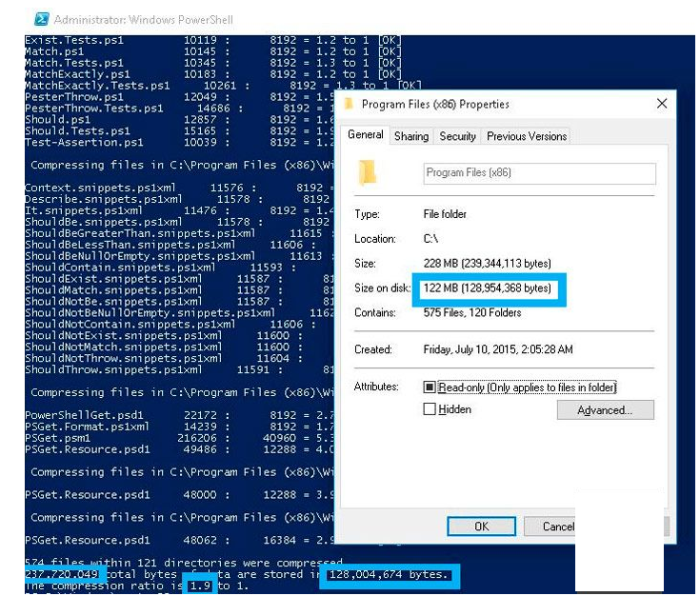Click the ShouldNotBeNullOrEmpty.snippets.ps1xml line
700x596 pixels.
coord(179,313)
